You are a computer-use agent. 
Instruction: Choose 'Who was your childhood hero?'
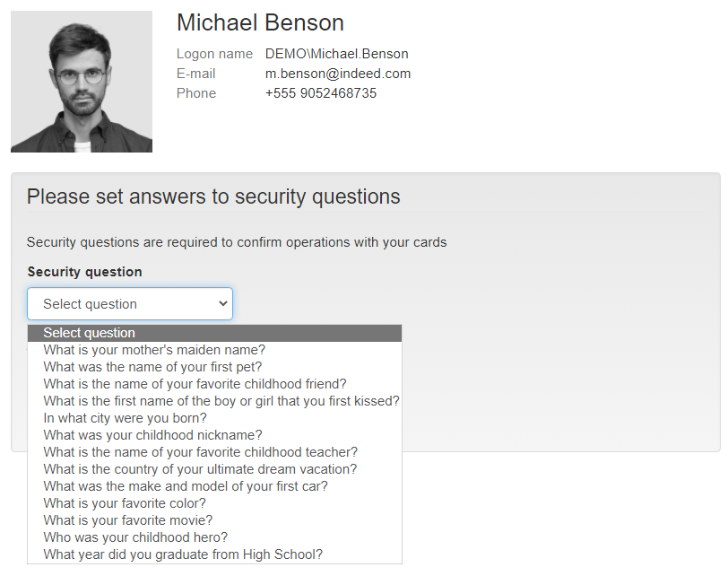pos(214,537)
